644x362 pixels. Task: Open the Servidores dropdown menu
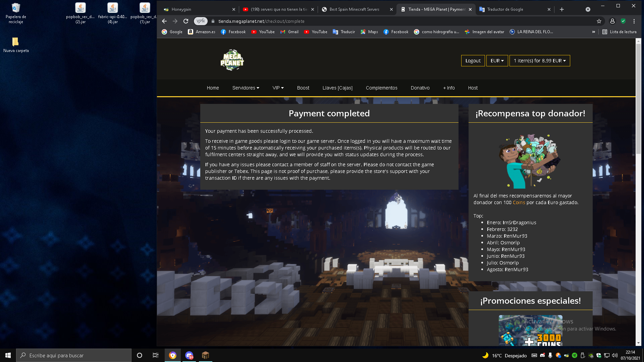point(246,88)
